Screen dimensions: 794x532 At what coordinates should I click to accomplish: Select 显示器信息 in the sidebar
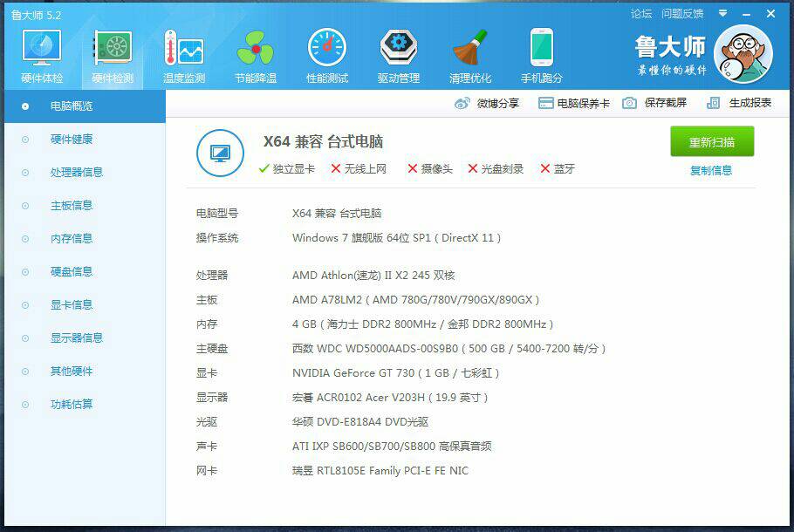[86, 338]
